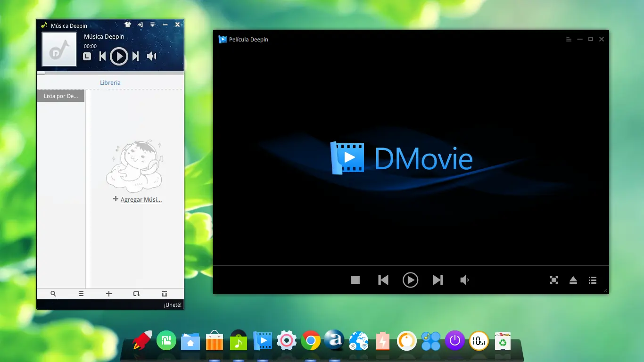Go to next video in Película Deepin

point(438,280)
